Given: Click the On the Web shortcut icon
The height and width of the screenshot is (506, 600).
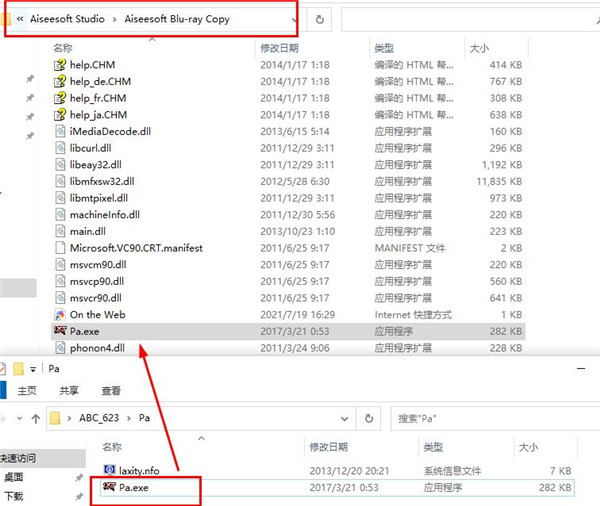Looking at the screenshot, I should click(x=60, y=315).
